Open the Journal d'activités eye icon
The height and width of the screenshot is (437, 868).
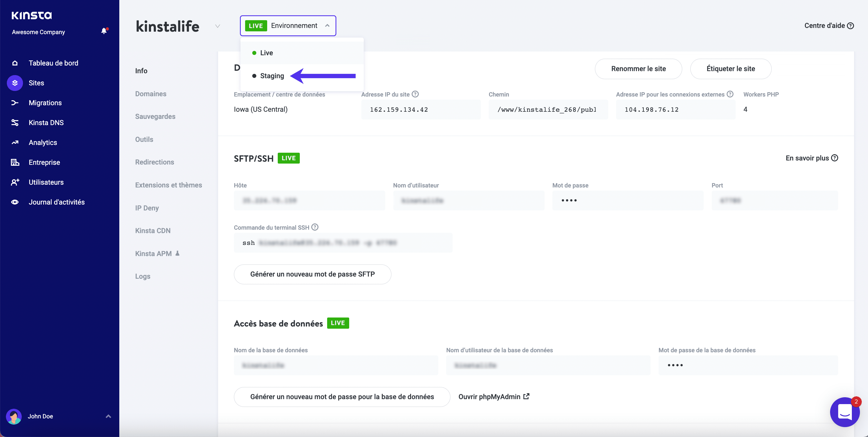coord(15,202)
